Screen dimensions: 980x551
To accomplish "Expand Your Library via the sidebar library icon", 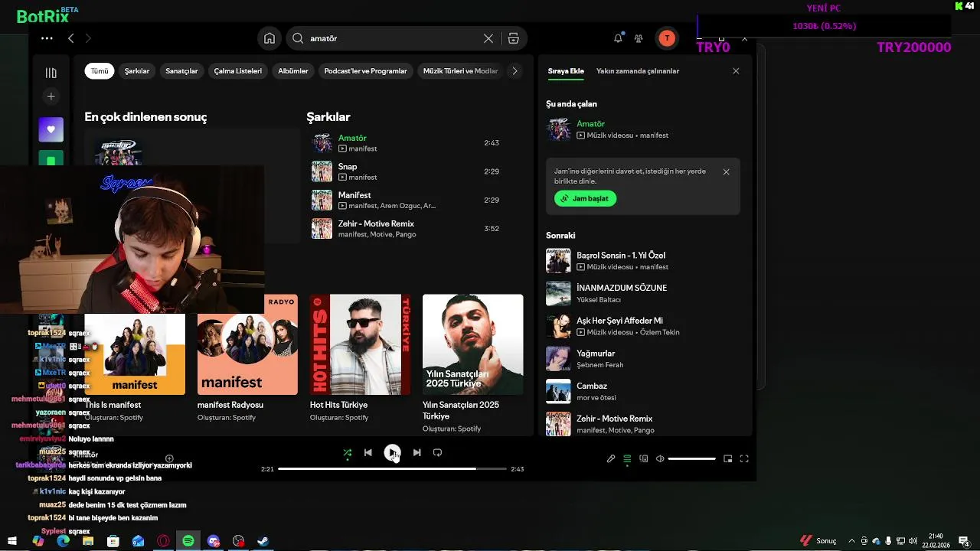I will pos(51,73).
